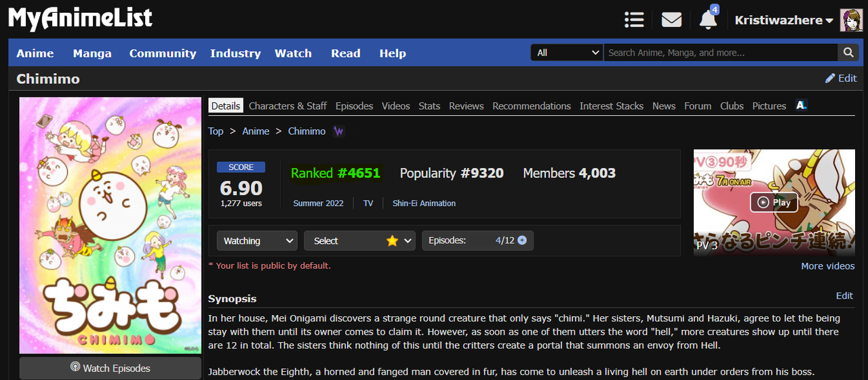
Task: Switch to the Interest Stacks tab
Action: point(612,106)
